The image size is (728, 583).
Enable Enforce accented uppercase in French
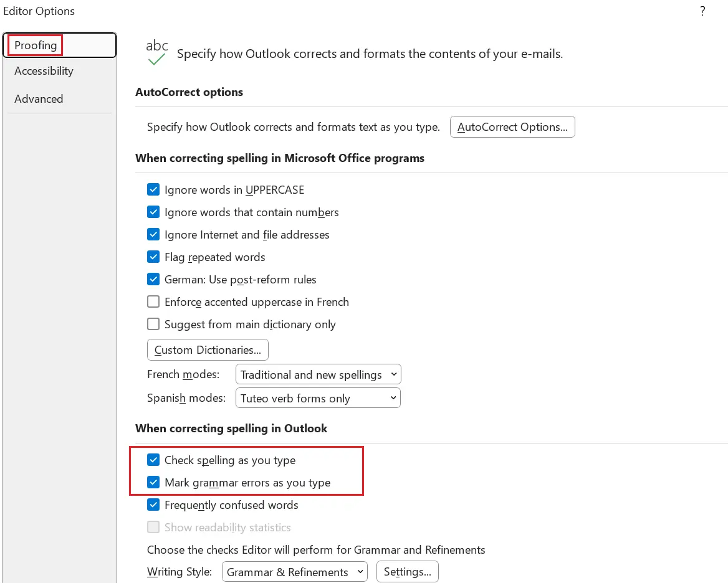pos(153,301)
